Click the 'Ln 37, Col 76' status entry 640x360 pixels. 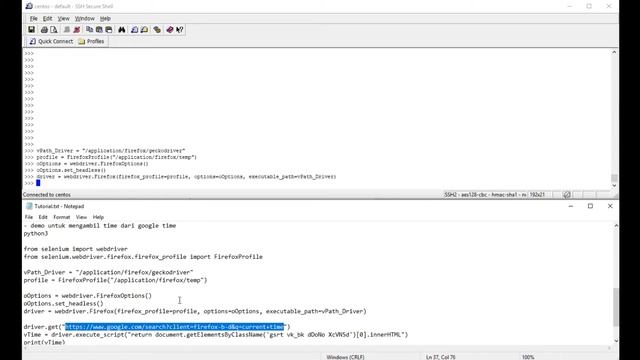pos(440,357)
